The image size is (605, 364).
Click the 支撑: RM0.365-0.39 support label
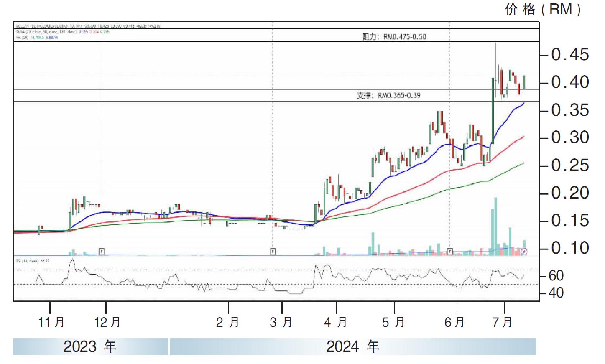click(388, 95)
